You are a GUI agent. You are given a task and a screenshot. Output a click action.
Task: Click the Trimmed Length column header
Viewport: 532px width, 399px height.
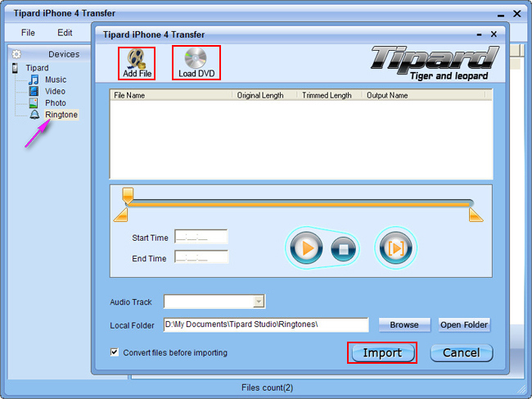coord(329,95)
